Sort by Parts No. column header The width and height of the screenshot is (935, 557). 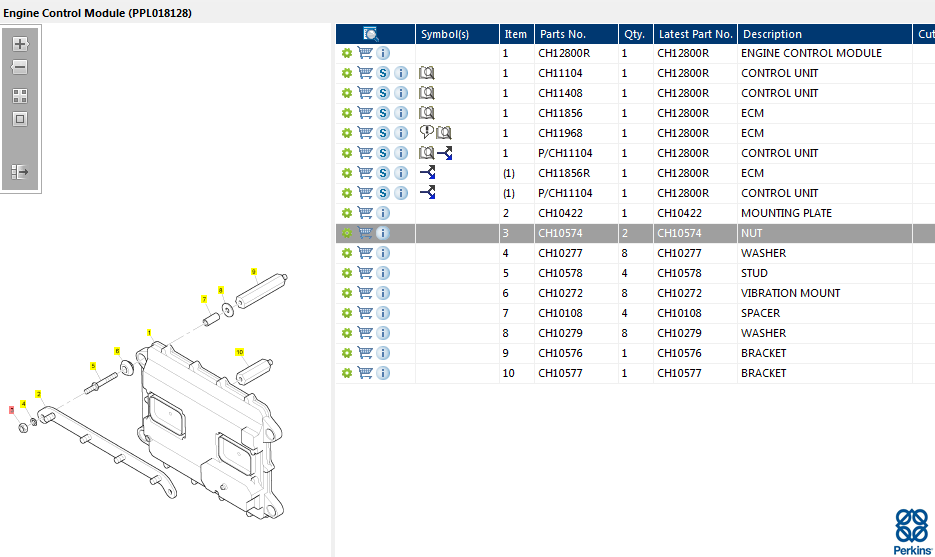pos(577,34)
